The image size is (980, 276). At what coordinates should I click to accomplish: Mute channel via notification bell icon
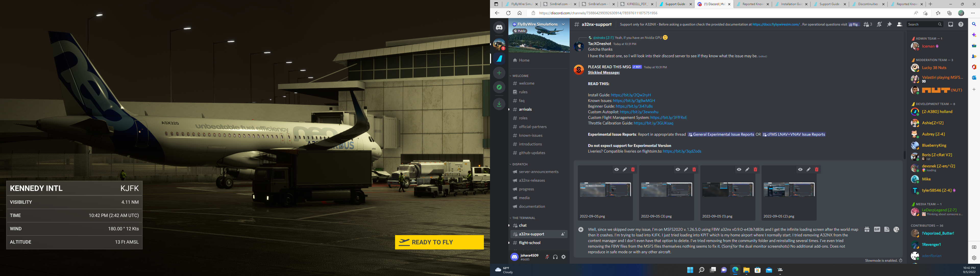(x=879, y=24)
